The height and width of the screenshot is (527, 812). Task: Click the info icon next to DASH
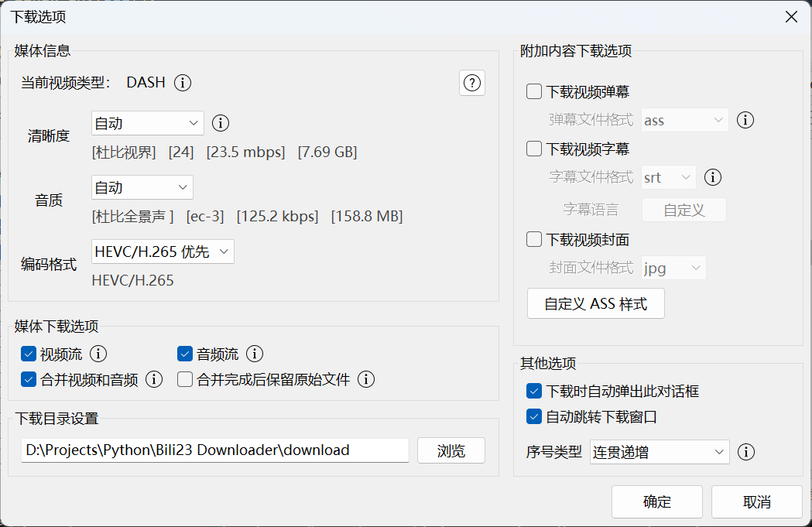coord(183,83)
